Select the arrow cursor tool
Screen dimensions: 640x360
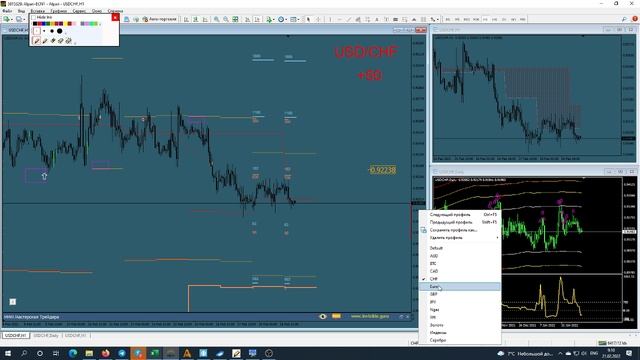(x=308, y=19)
